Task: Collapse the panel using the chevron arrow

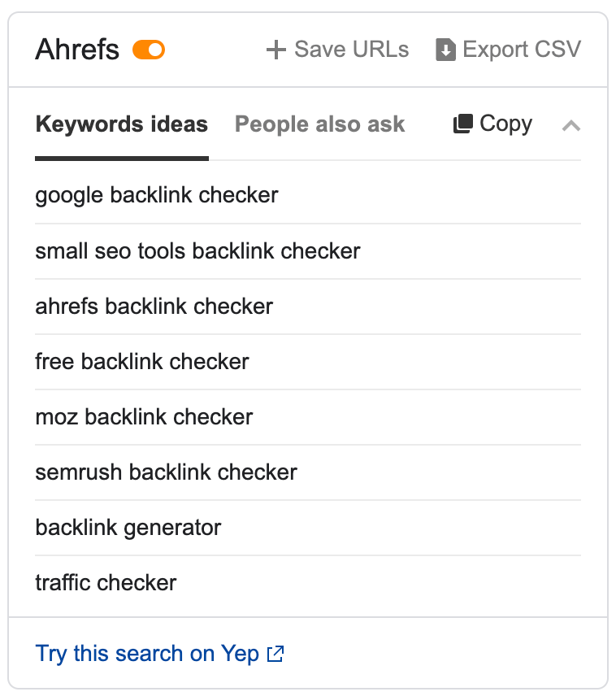Action: pyautogui.click(x=571, y=126)
